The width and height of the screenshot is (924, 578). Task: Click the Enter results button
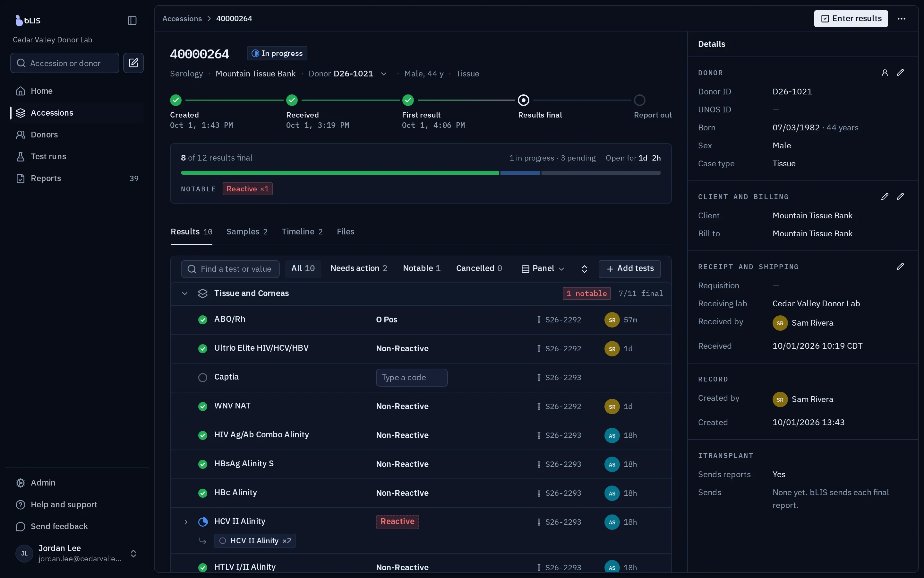851,18
